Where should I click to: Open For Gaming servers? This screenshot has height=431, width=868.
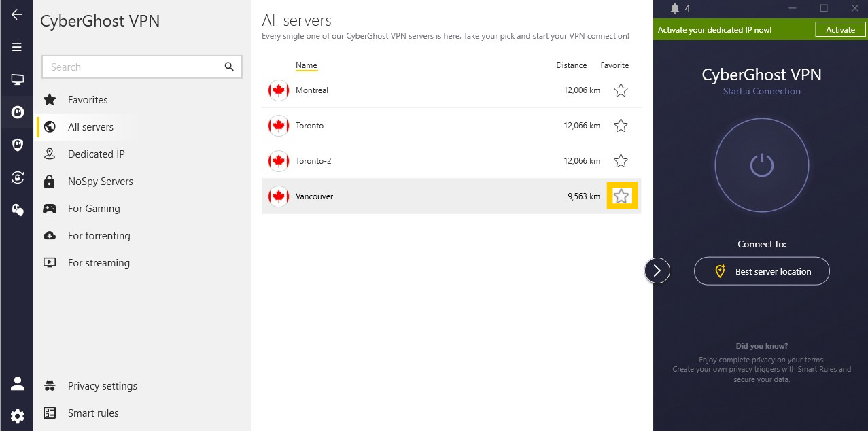(94, 209)
